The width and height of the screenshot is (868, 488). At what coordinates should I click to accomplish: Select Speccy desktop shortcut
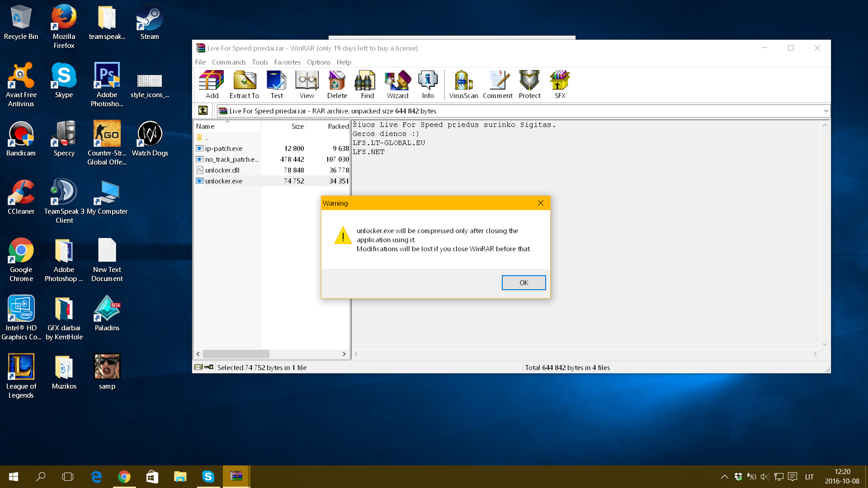pyautogui.click(x=64, y=139)
